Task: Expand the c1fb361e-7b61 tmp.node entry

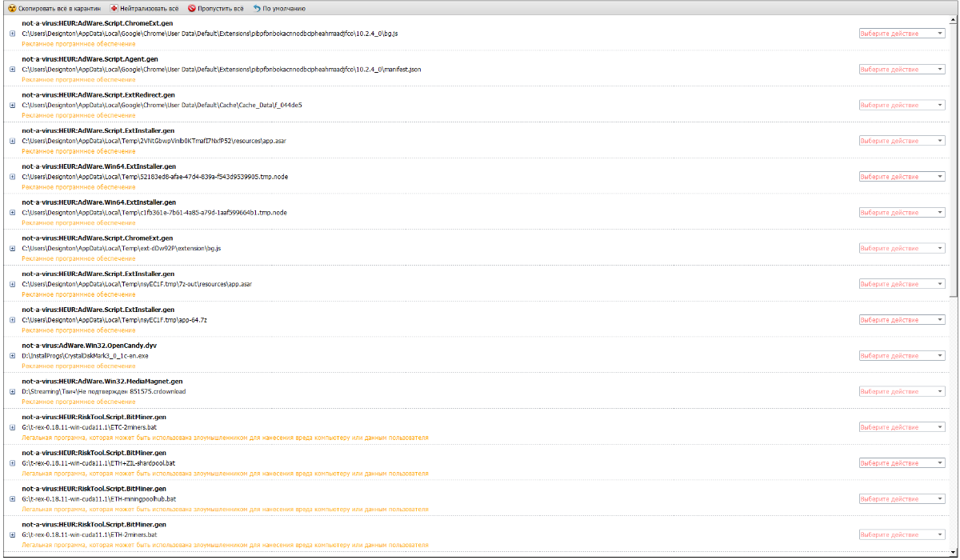Action: (x=12, y=213)
